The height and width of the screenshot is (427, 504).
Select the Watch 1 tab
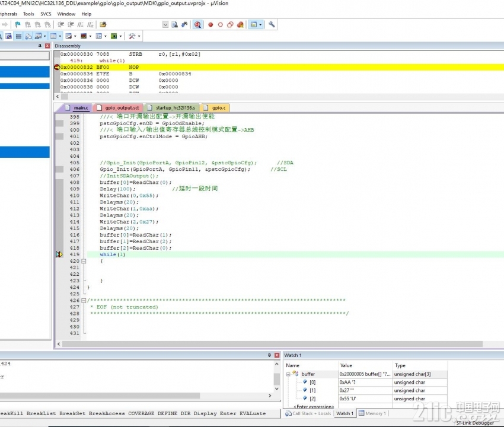[344, 413]
